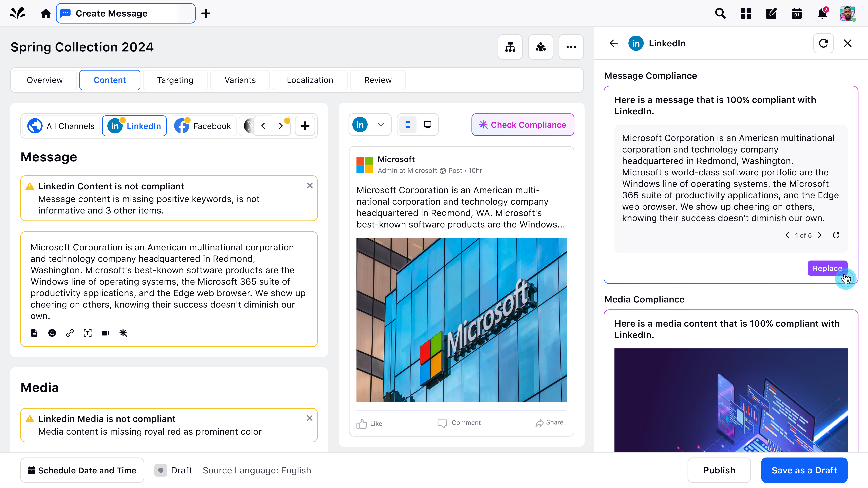Click Save as a Draft
Image resolution: width=868 pixels, height=488 pixels.
click(x=804, y=470)
